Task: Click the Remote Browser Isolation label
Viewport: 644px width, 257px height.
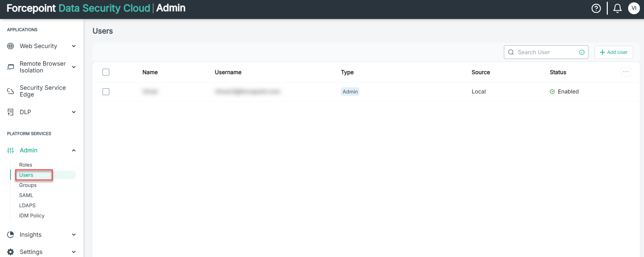Action: click(x=43, y=67)
